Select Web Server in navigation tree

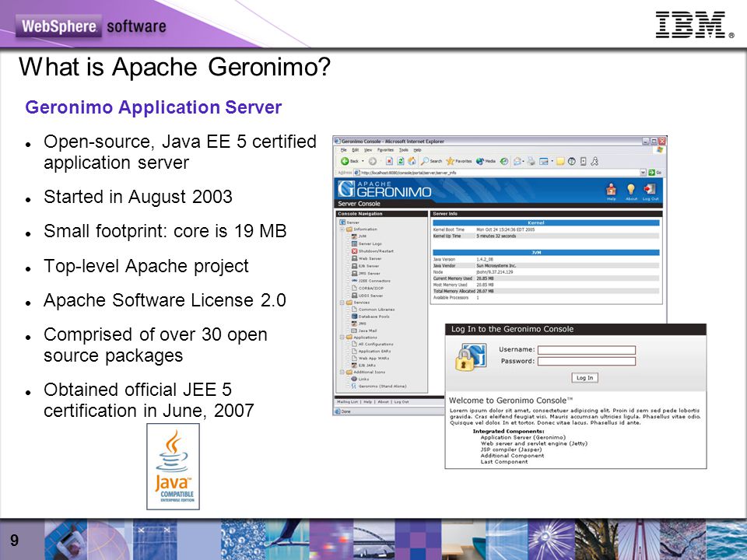pos(366,258)
